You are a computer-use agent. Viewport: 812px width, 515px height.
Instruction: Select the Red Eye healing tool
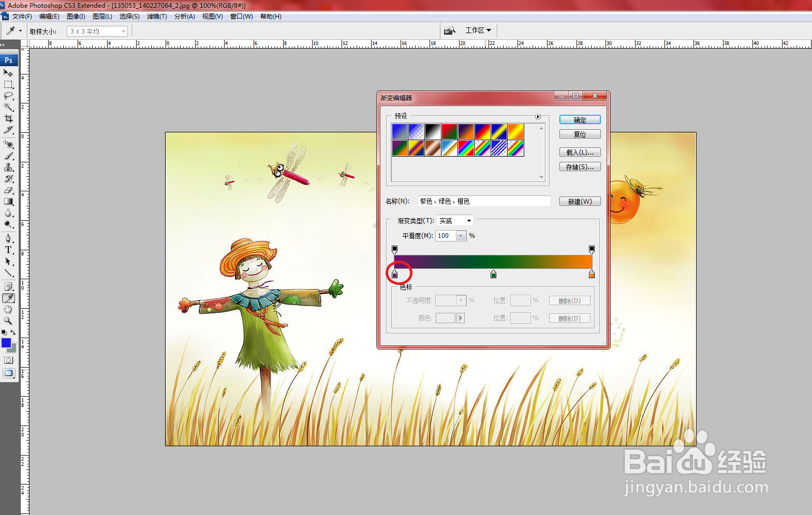8,144
